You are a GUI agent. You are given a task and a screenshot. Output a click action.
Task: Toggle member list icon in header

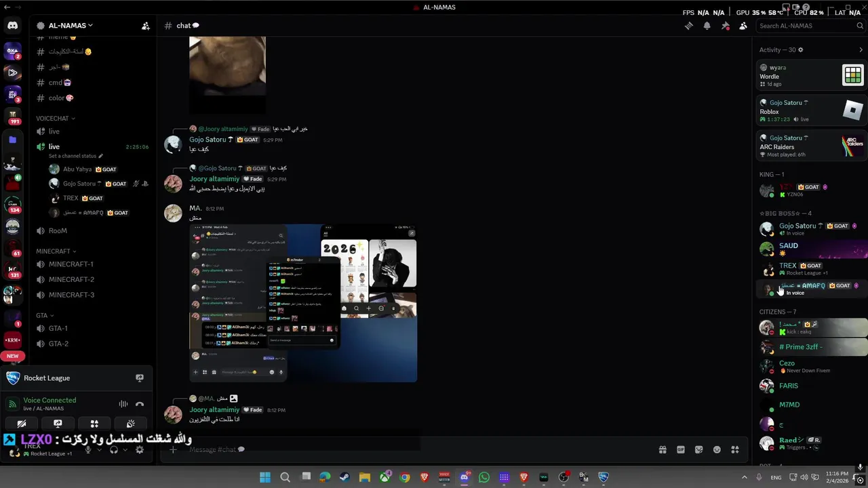click(743, 26)
